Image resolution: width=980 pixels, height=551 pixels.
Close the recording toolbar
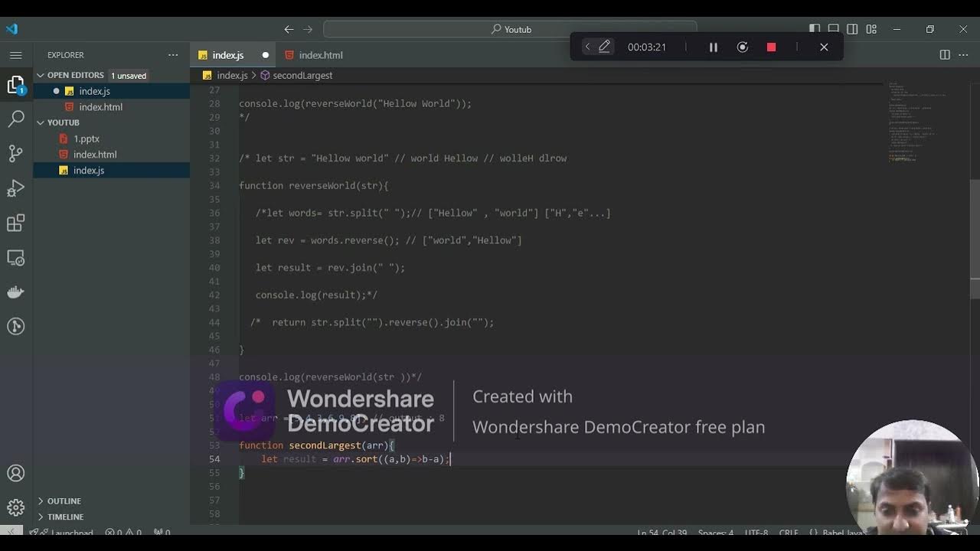point(824,47)
